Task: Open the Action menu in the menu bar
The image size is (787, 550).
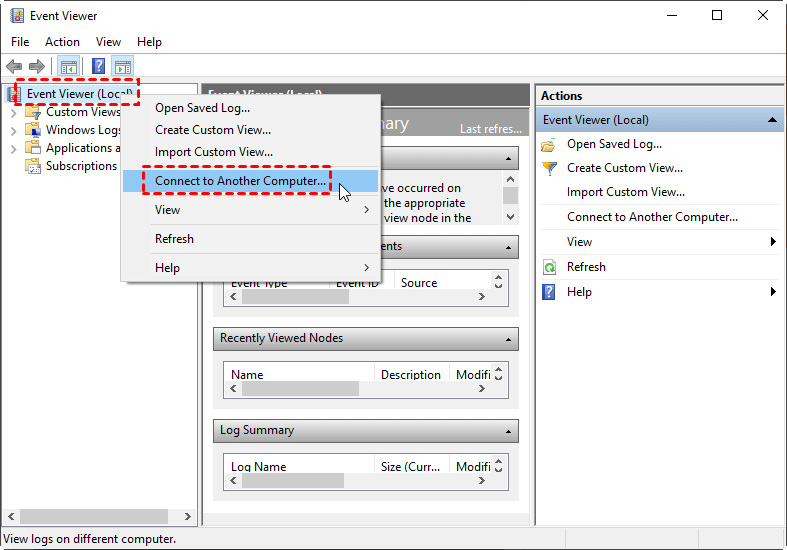Action: pyautogui.click(x=62, y=42)
